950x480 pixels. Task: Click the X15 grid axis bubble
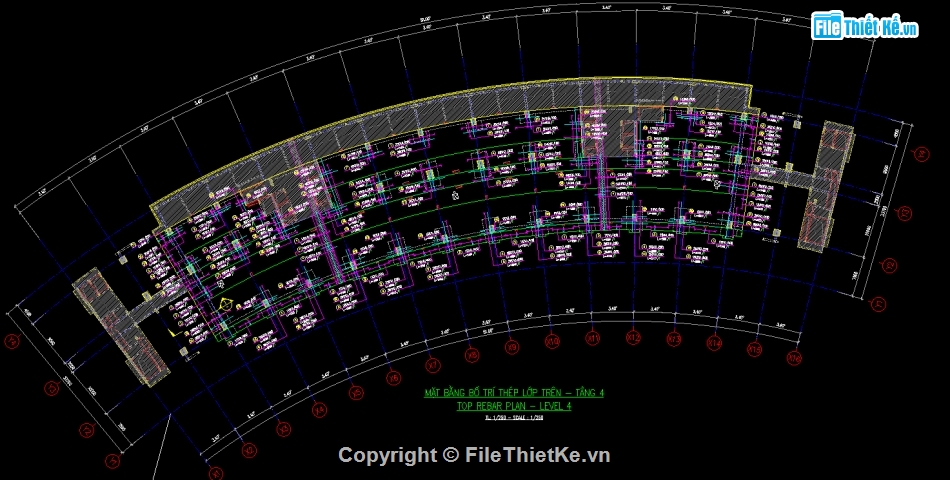click(x=755, y=349)
